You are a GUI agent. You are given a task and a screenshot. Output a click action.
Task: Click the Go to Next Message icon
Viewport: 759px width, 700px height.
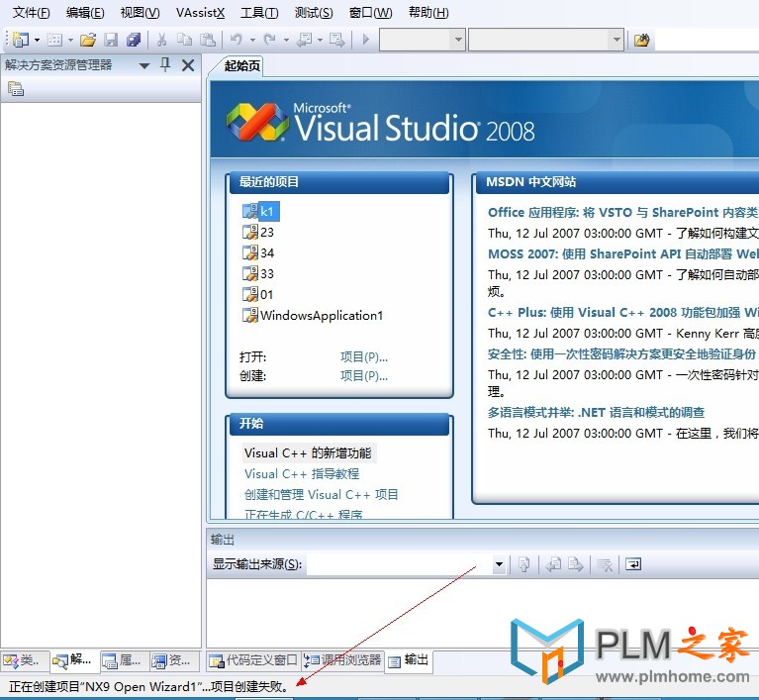tap(576, 564)
